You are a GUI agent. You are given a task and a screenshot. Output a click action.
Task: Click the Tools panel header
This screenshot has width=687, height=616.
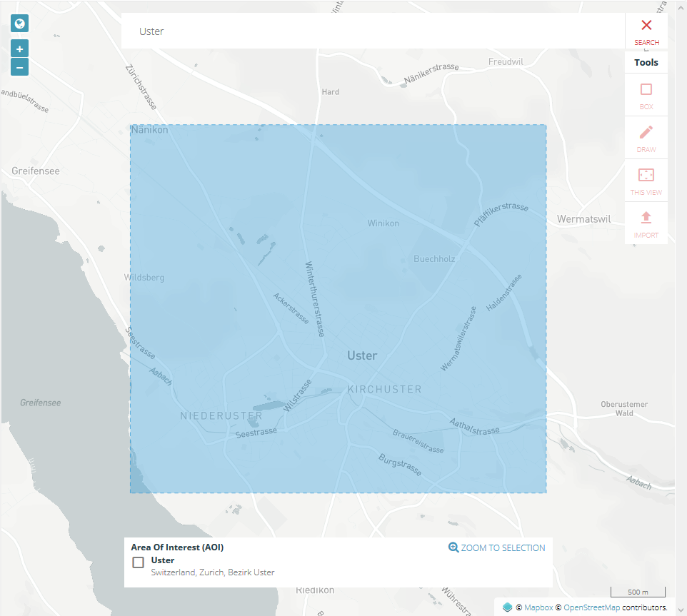tap(646, 62)
